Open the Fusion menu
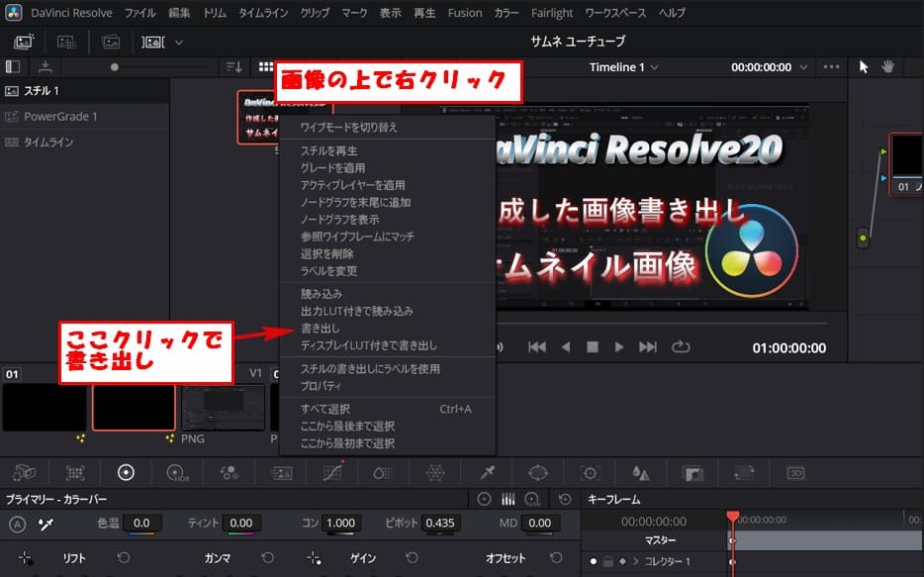924x577 pixels. coord(464,13)
